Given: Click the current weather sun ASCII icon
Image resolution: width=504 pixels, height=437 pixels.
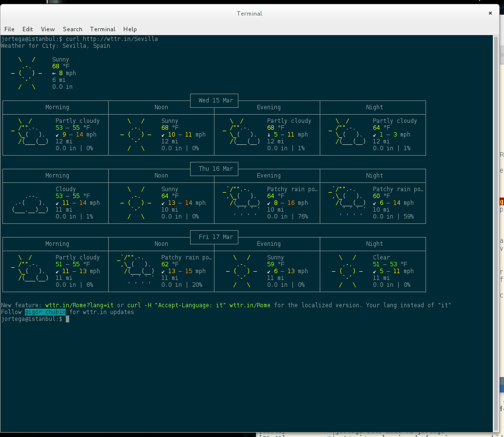Looking at the screenshot, I should click(x=27, y=73).
